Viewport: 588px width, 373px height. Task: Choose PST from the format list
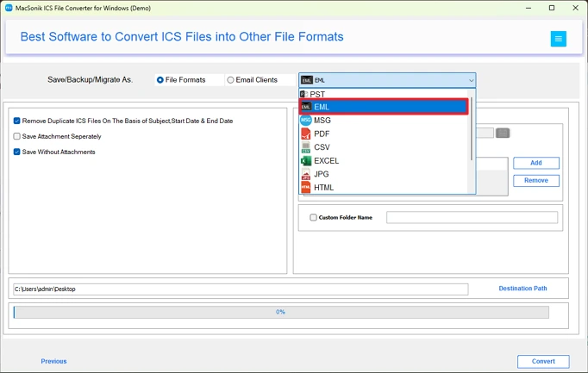[384, 94]
